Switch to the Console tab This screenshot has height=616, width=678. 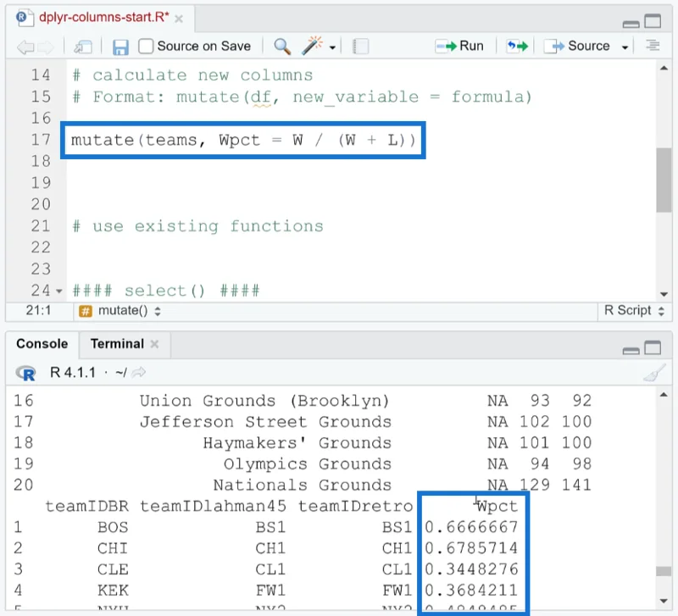point(42,344)
